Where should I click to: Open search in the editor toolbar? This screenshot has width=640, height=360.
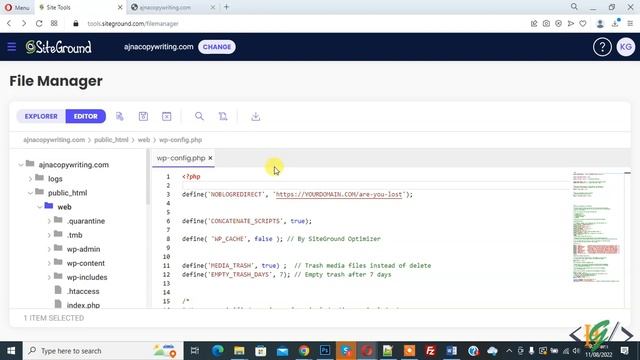pyautogui.click(x=199, y=116)
